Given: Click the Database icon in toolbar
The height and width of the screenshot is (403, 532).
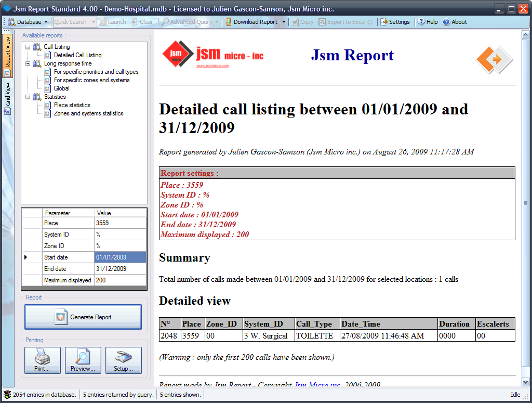Looking at the screenshot, I should click(11, 22).
